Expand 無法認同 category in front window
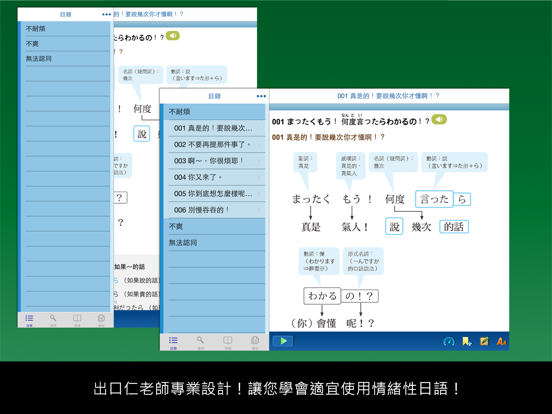This screenshot has width=552, height=414. (x=214, y=243)
